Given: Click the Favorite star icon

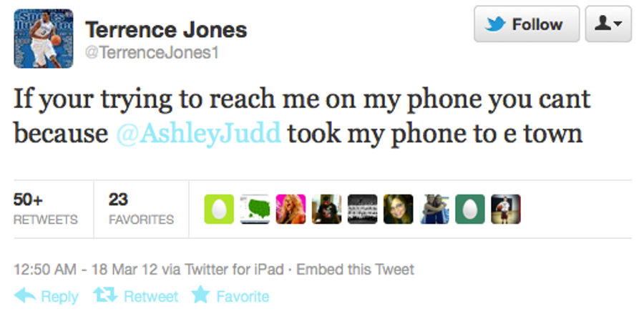Looking at the screenshot, I should [x=201, y=295].
